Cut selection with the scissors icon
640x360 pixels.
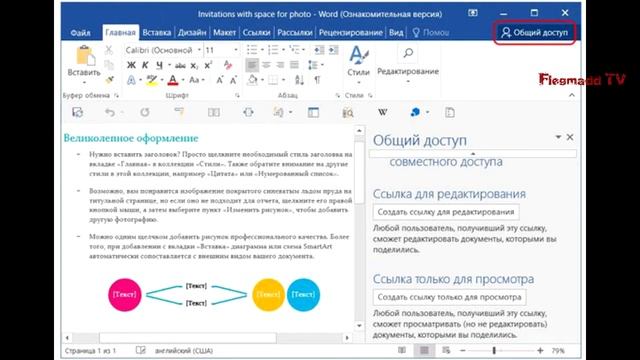click(109, 50)
